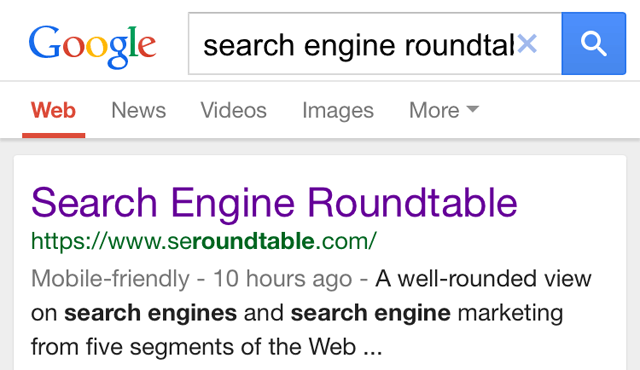Click the '10 hours ago' timestamp
The width and height of the screenshot is (640, 370).
click(282, 279)
